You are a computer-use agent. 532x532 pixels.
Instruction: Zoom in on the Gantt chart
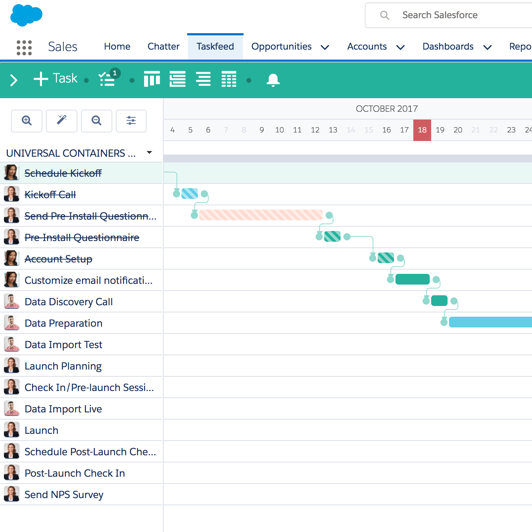click(27, 120)
